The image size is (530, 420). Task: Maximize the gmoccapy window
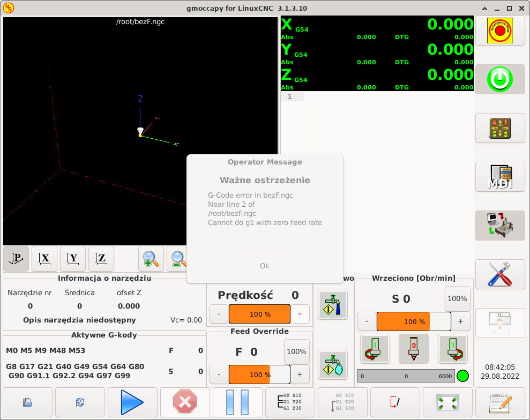coord(509,9)
